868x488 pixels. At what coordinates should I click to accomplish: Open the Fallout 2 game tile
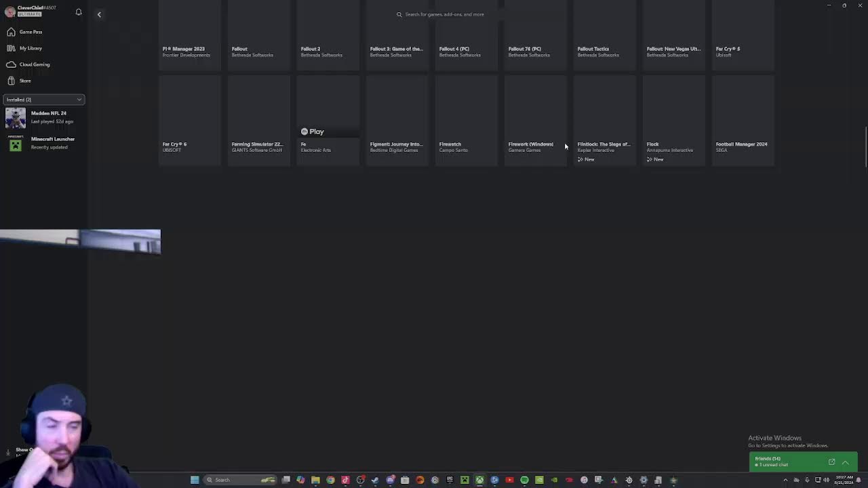coord(328,35)
